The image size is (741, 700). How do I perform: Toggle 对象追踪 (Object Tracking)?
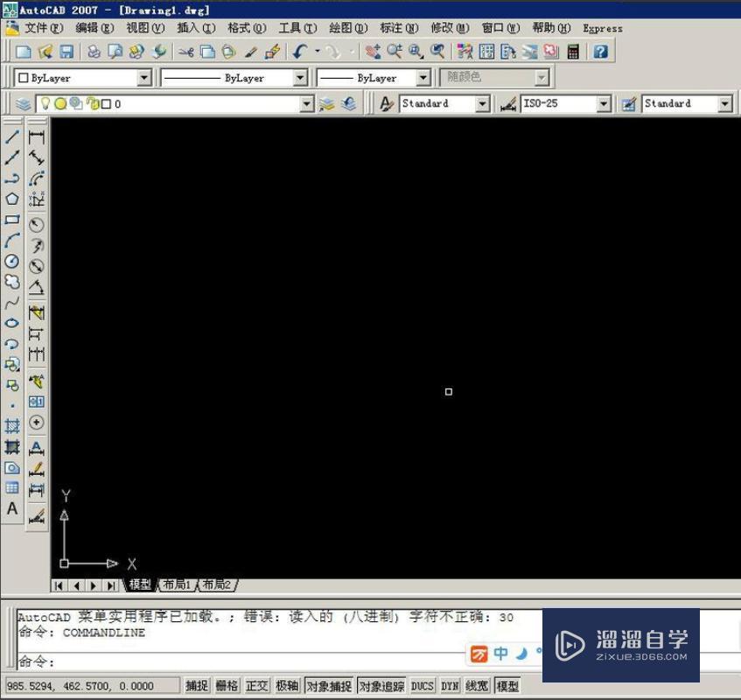pyautogui.click(x=381, y=685)
